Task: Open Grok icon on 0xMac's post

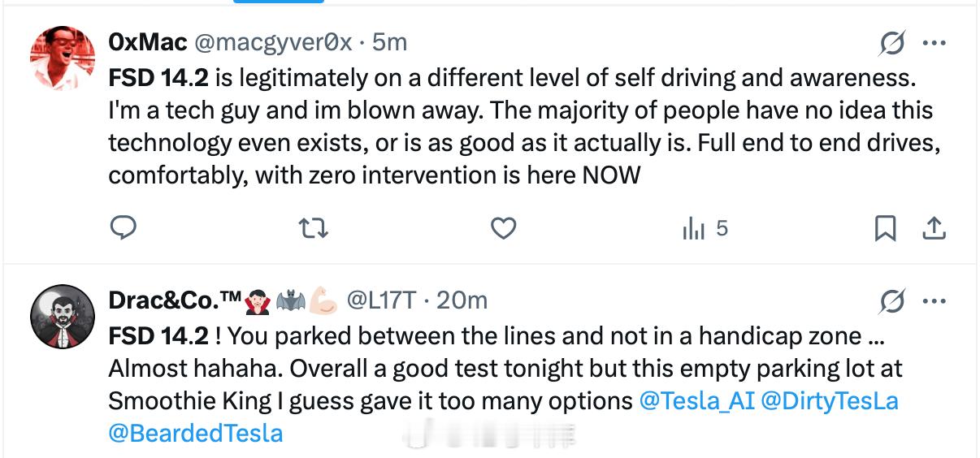Action: (x=892, y=44)
